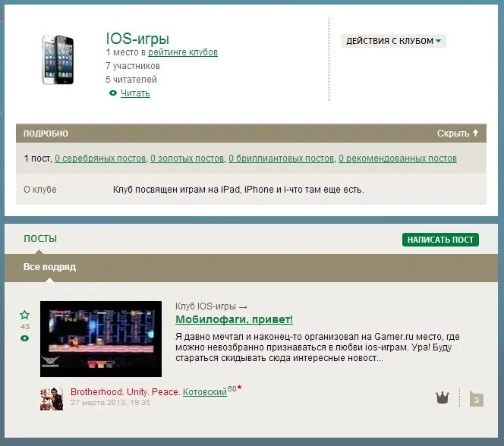
Task: Expand the Действия с клубом dropdown
Action: point(393,41)
